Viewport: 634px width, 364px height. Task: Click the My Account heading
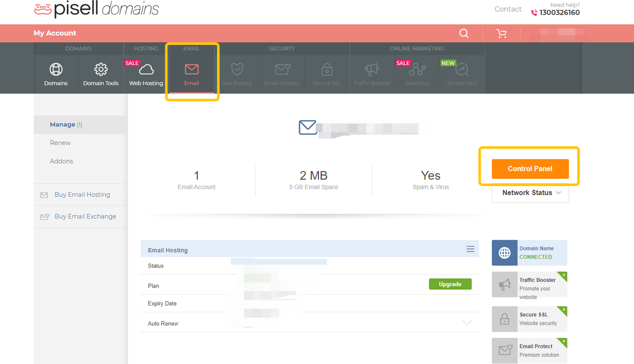(x=55, y=33)
